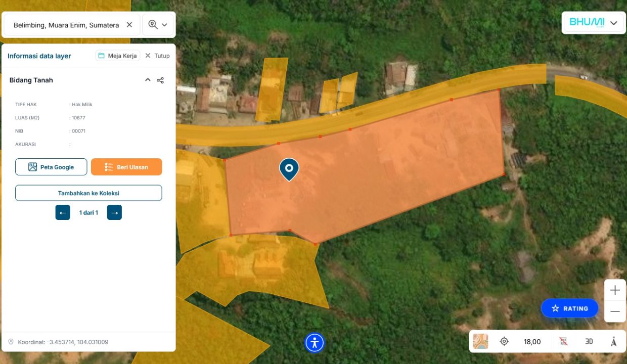Click the Informasi data layer title
Screen dimensions: 627x364
click(39, 56)
